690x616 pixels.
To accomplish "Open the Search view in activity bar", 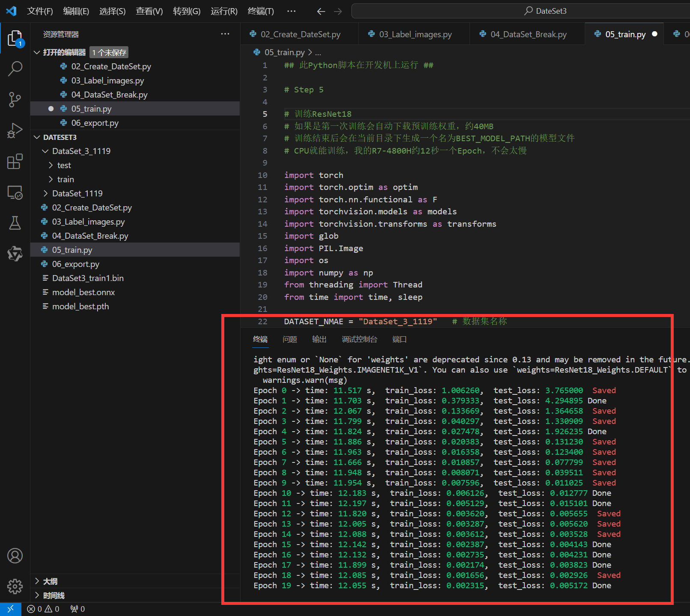I will [15, 68].
